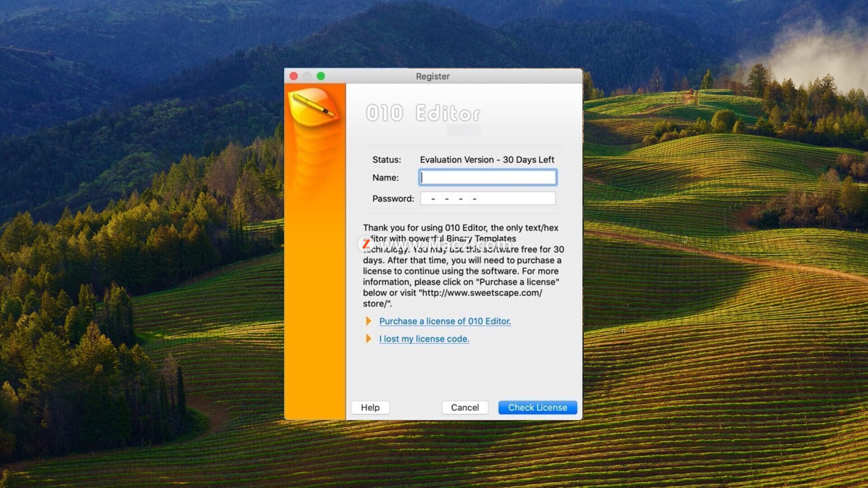Click the Password: label
This screenshot has width=868, height=488.
tap(393, 199)
